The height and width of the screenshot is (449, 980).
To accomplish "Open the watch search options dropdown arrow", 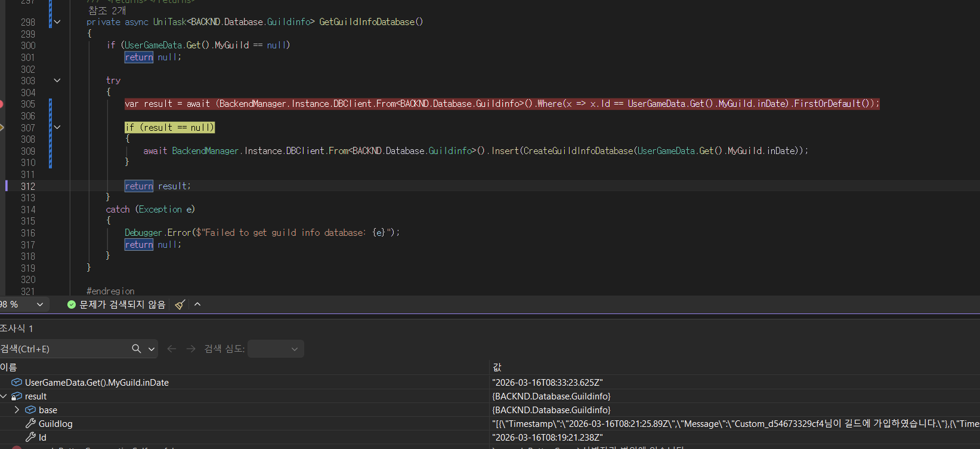I will 152,349.
